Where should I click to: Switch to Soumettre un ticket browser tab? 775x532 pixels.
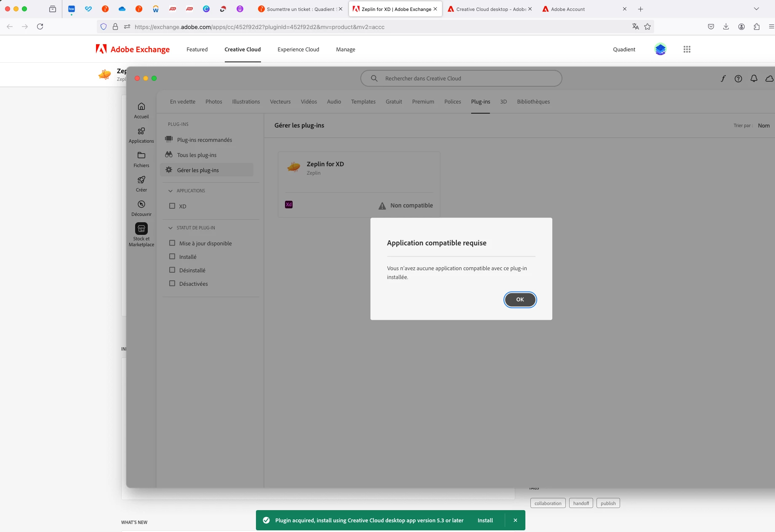point(300,9)
